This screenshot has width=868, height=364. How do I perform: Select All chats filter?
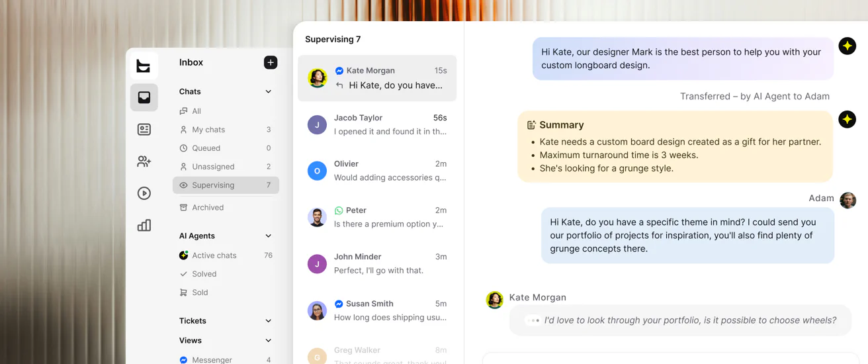pyautogui.click(x=226, y=111)
